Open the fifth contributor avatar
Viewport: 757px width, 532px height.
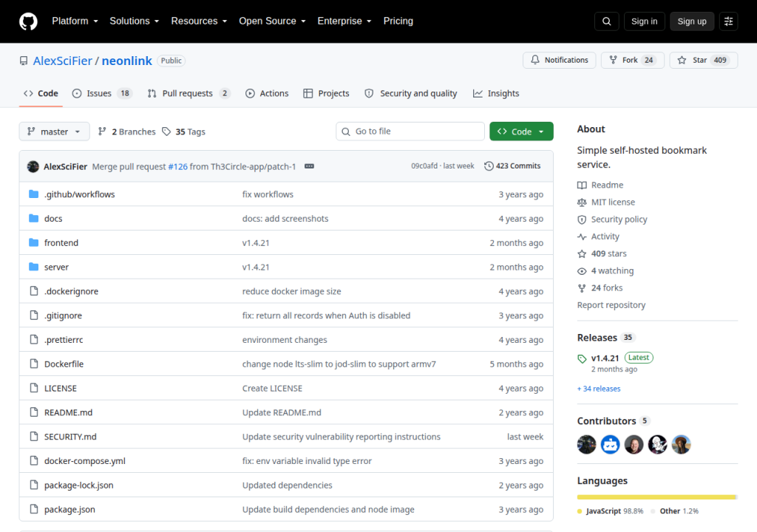pyautogui.click(x=681, y=445)
